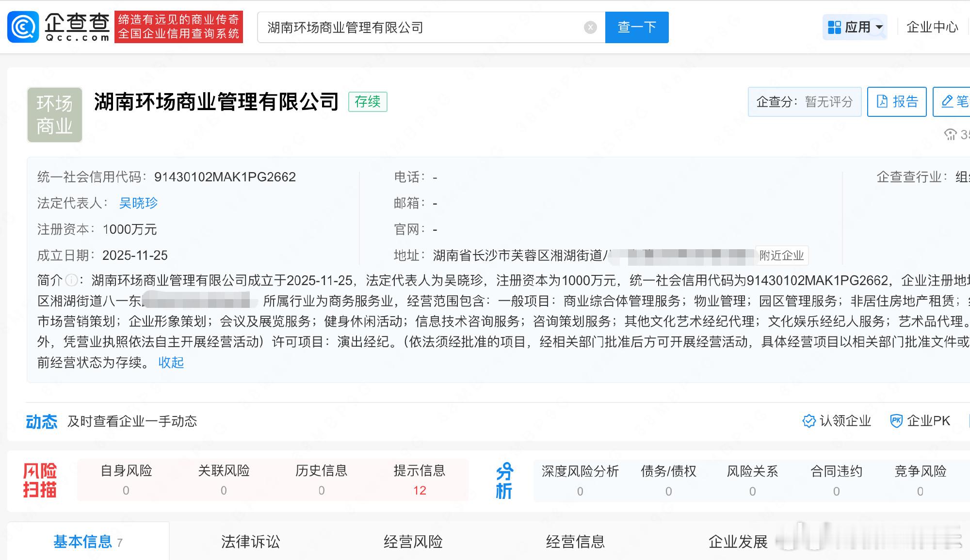Click the PK shield icon beside 企业PK
Viewport: 970px width, 560px height.
pos(896,421)
